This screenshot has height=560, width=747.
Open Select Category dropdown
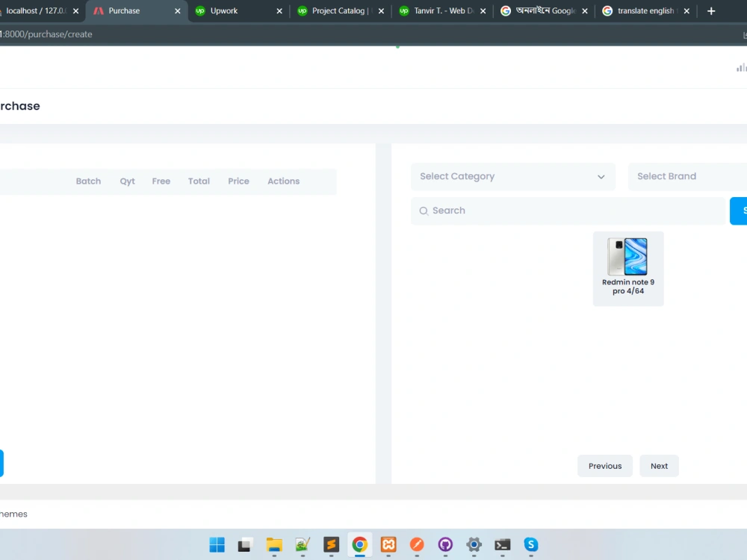[x=512, y=176]
